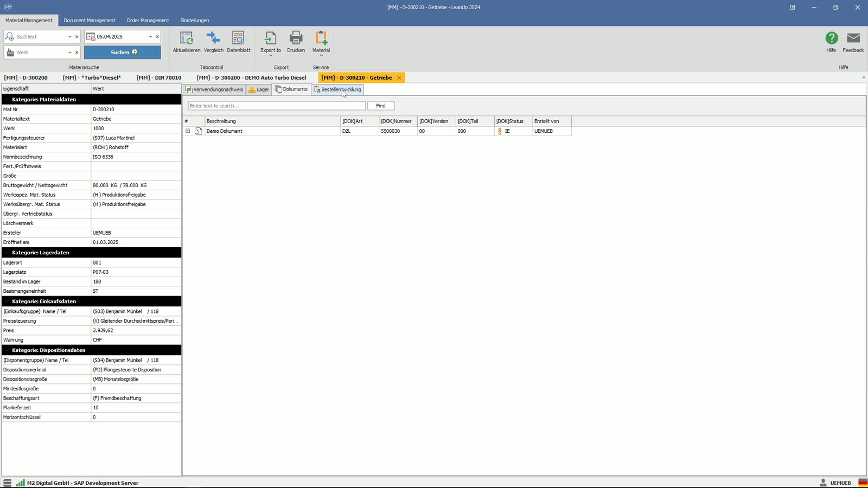This screenshot has height=488, width=868.
Task: Open the Datenblatt view
Action: [239, 42]
